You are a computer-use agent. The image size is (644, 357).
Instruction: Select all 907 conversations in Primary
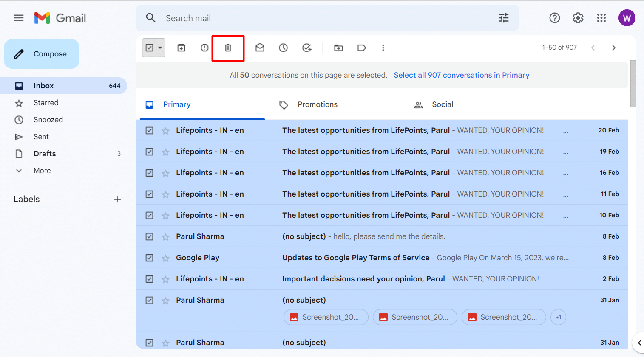(x=462, y=75)
